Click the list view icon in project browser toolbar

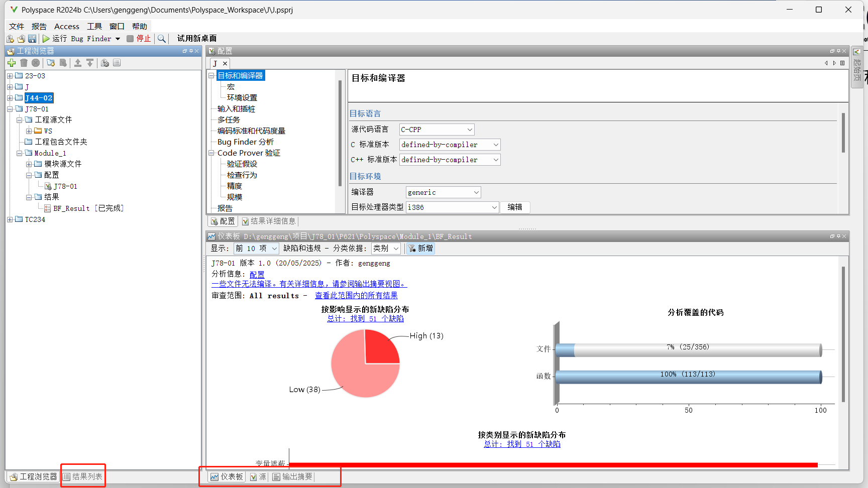[x=117, y=63]
